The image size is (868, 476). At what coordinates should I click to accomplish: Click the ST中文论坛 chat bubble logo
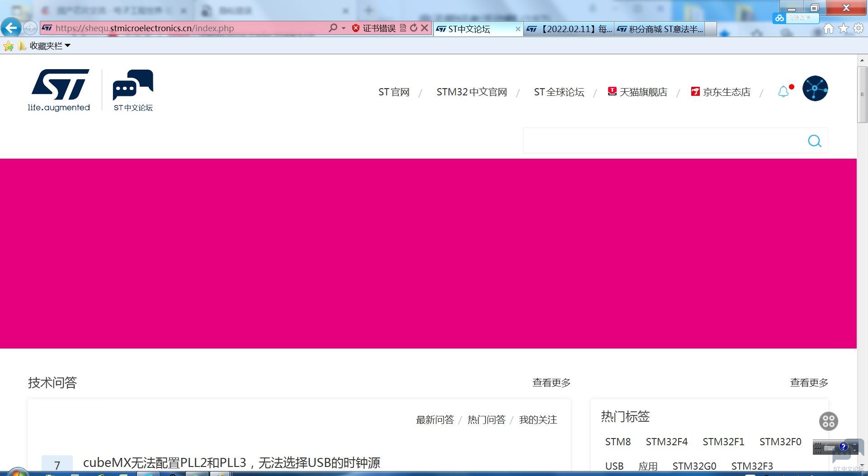(133, 90)
